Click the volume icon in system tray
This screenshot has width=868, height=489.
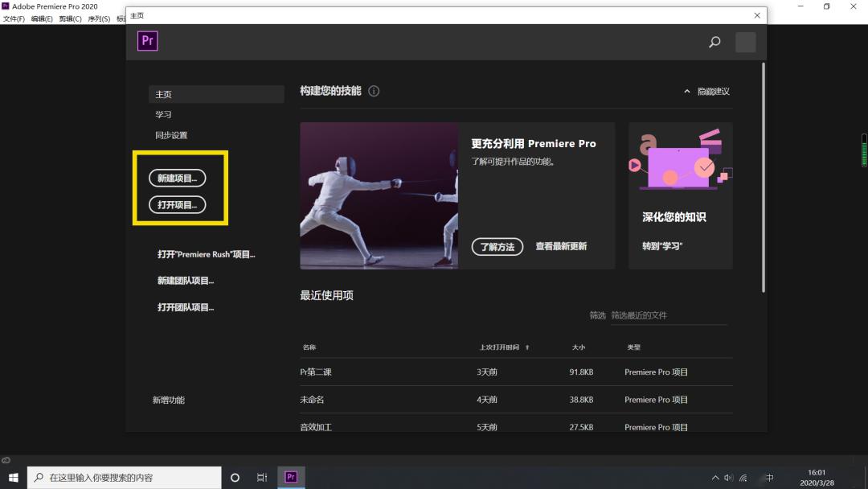pyautogui.click(x=728, y=478)
